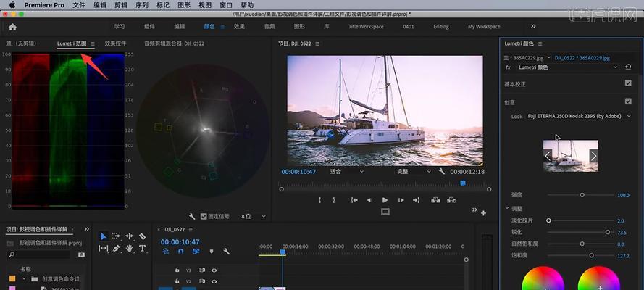Open the zoom level fit dropdown
The width and height of the screenshot is (644, 290).
point(347,171)
